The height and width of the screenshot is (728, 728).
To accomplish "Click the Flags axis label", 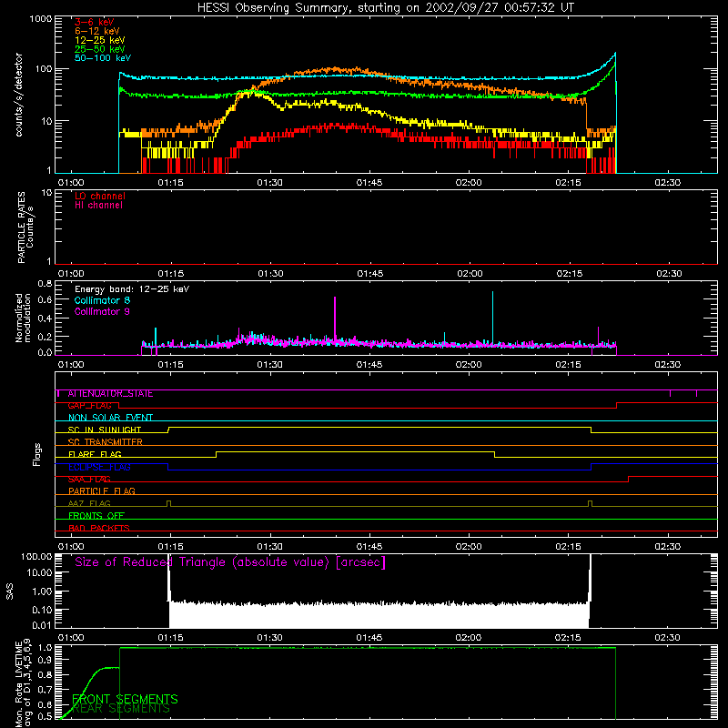I will click(x=37, y=454).
